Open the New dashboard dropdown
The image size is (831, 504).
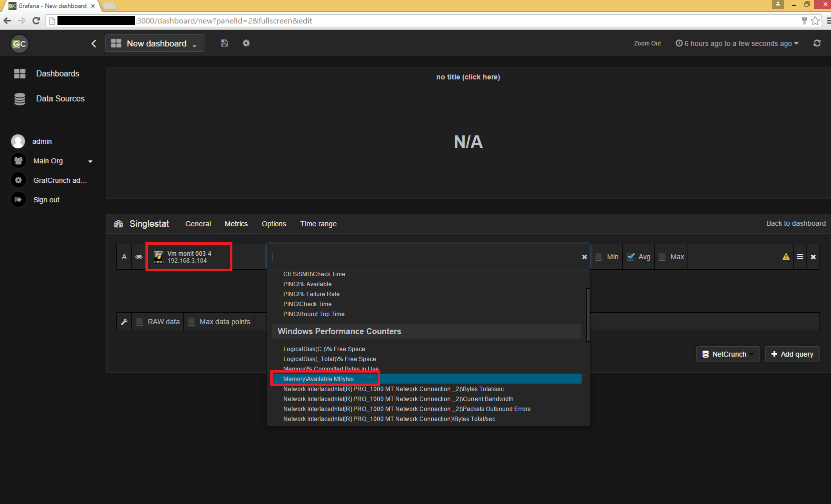155,43
